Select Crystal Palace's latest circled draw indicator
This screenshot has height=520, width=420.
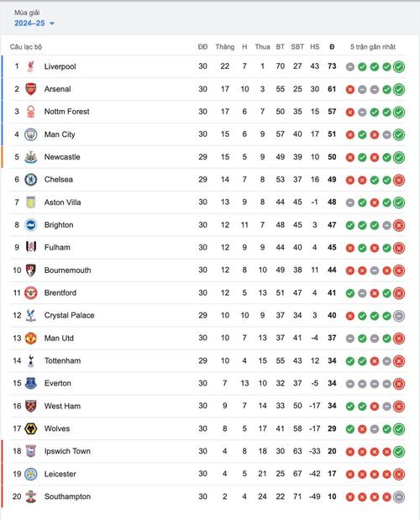click(399, 316)
